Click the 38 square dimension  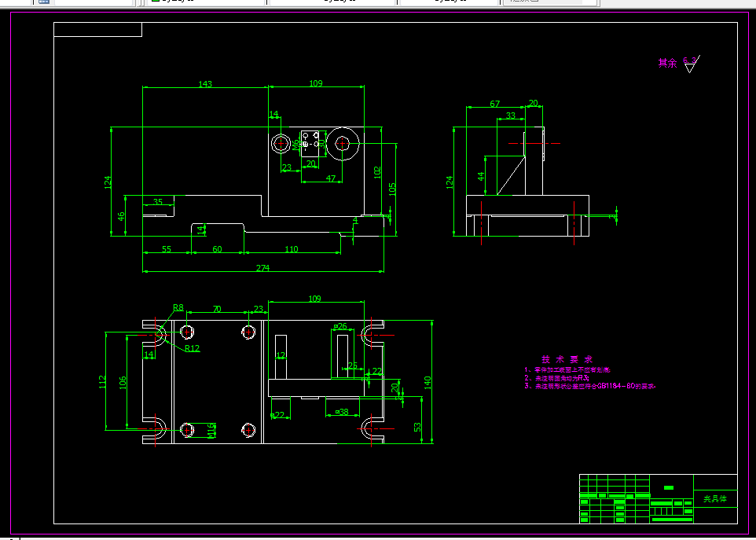[342, 412]
